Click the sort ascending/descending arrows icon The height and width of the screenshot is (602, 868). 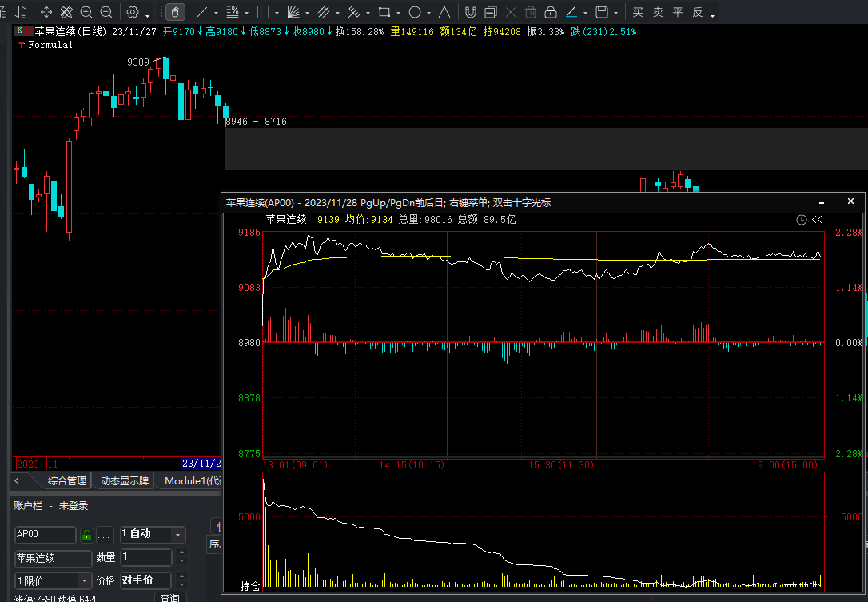21,12
